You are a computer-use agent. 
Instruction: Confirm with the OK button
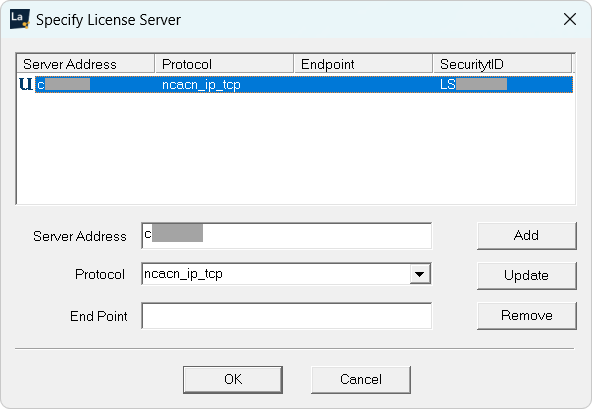233,380
